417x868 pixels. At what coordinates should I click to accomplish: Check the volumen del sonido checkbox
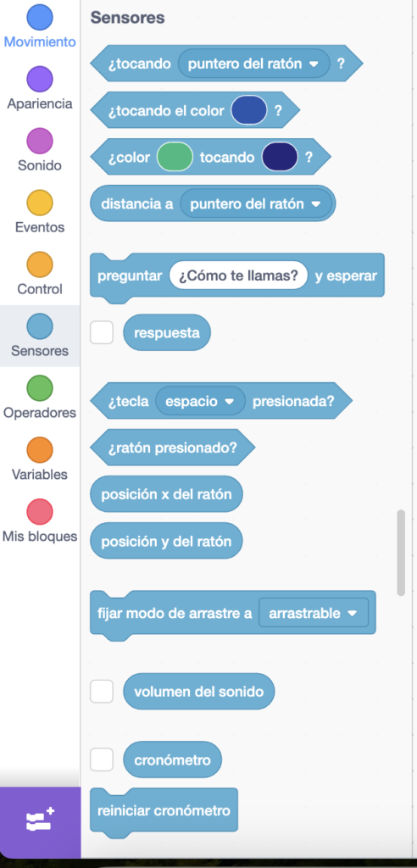(x=102, y=692)
